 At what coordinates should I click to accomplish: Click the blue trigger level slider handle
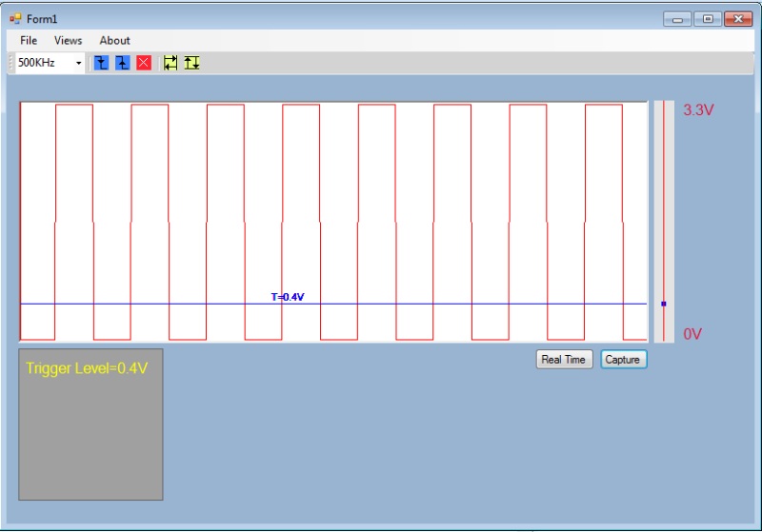pyautogui.click(x=663, y=304)
